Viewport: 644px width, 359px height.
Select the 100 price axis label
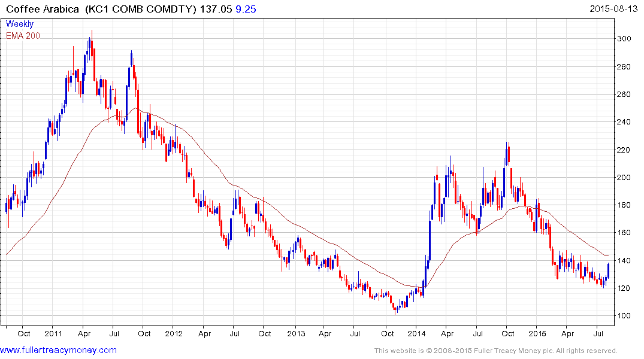pos(624,315)
